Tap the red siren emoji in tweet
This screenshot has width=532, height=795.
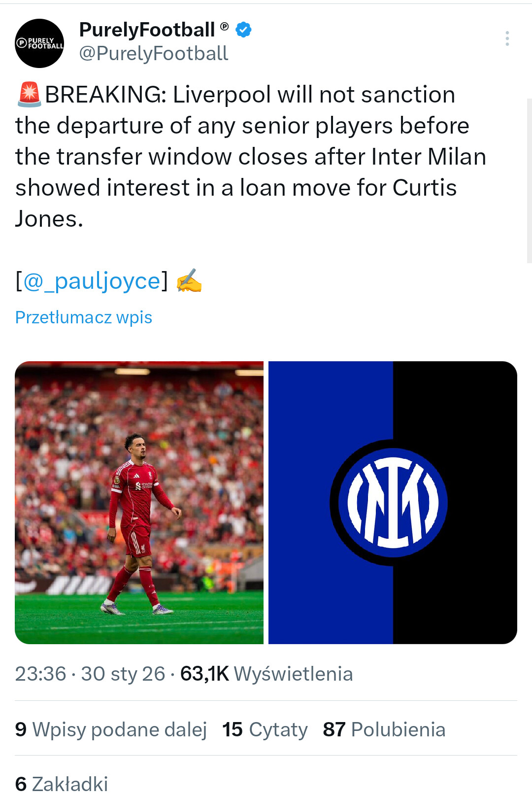pyautogui.click(x=30, y=95)
